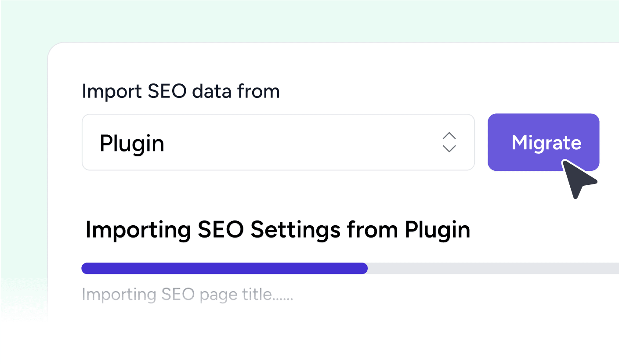Screen dimensions: 619x364
Task: Select the Plugin option in the selector
Action: [132, 142]
